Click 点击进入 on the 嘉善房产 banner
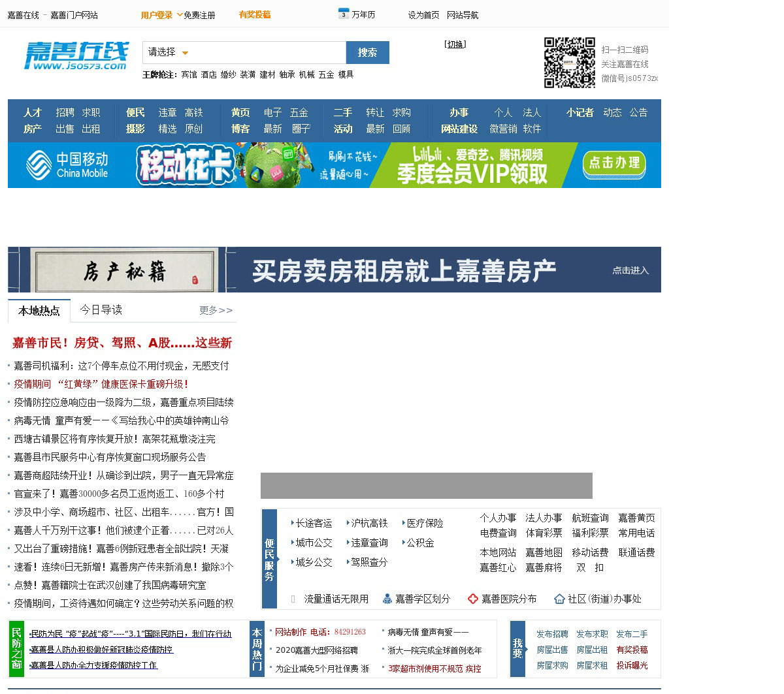The image size is (784, 694). pos(630,270)
